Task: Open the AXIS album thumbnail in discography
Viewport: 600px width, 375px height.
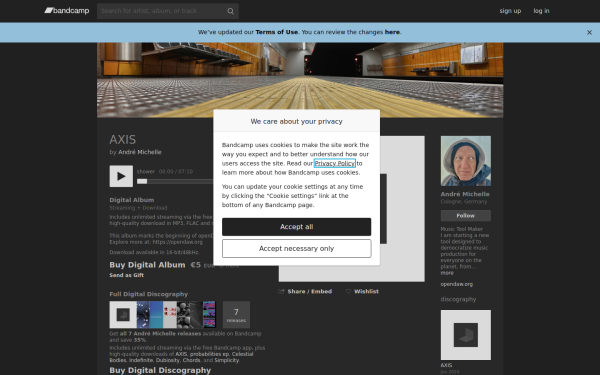Action: click(x=466, y=335)
